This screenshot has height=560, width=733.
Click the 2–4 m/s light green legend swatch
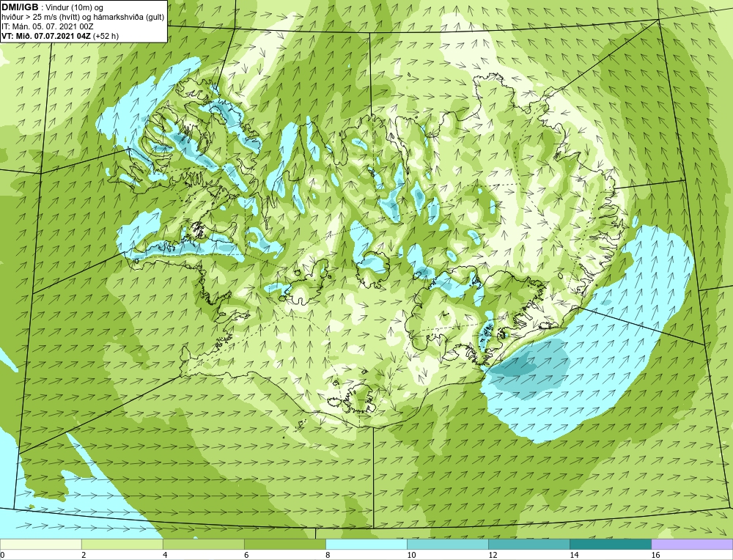(x=122, y=544)
